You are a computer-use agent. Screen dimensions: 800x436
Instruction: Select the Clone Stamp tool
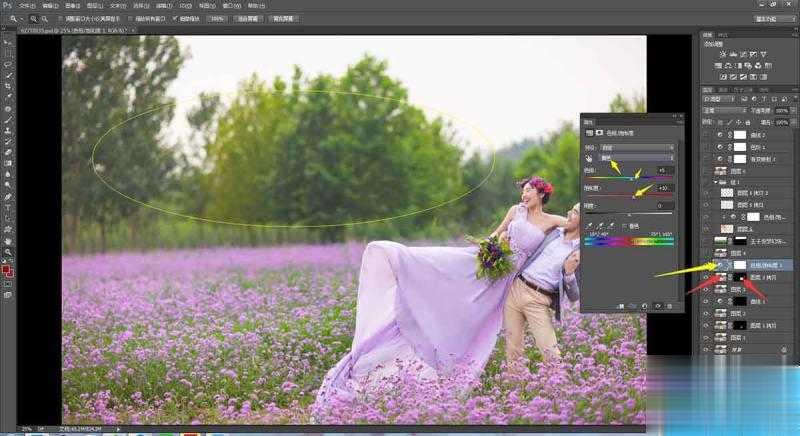pyautogui.click(x=8, y=131)
